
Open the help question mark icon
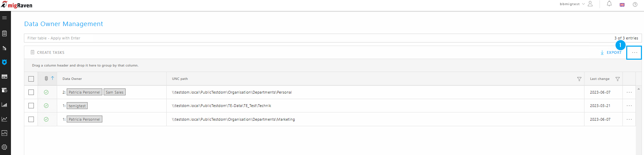coord(635,4)
